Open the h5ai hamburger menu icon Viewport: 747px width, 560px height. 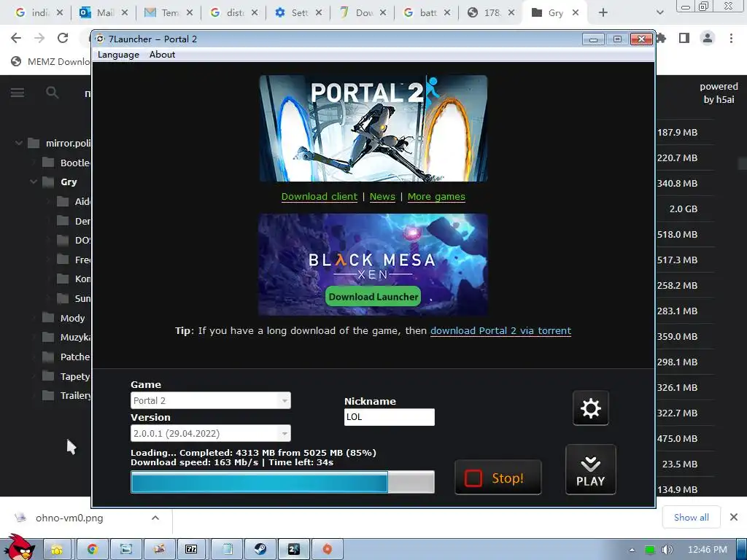[18, 93]
